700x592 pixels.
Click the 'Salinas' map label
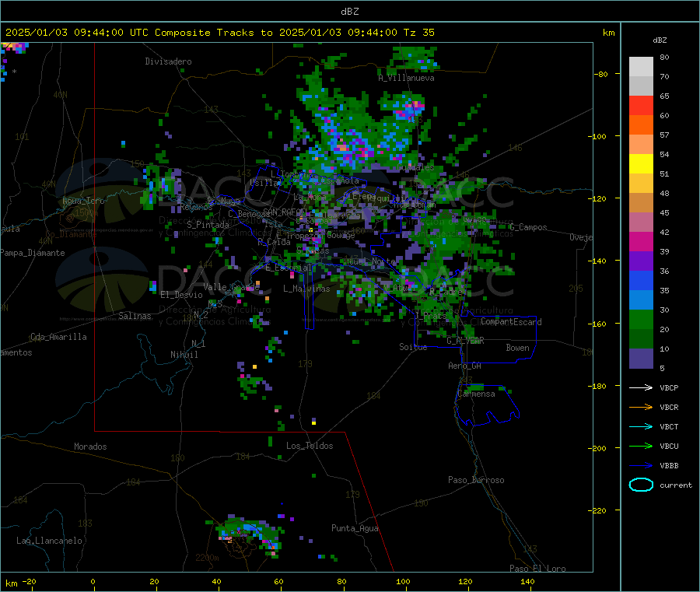coord(135,316)
